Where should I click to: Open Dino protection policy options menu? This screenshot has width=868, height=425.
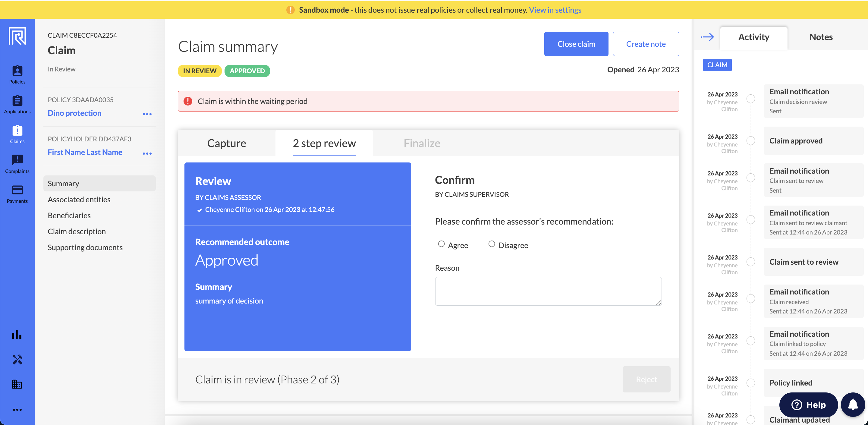147,114
